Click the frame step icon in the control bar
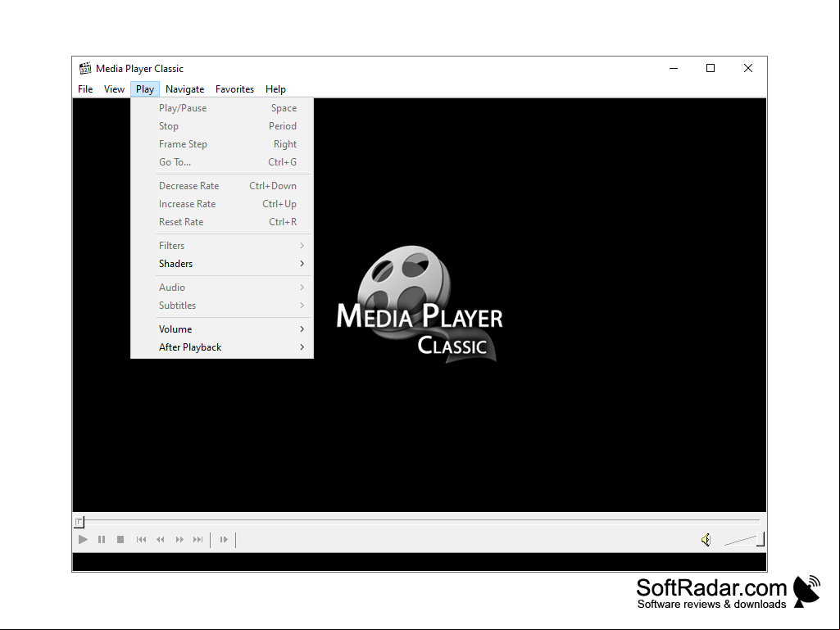Screen dimensions: 840x630 (x=224, y=539)
